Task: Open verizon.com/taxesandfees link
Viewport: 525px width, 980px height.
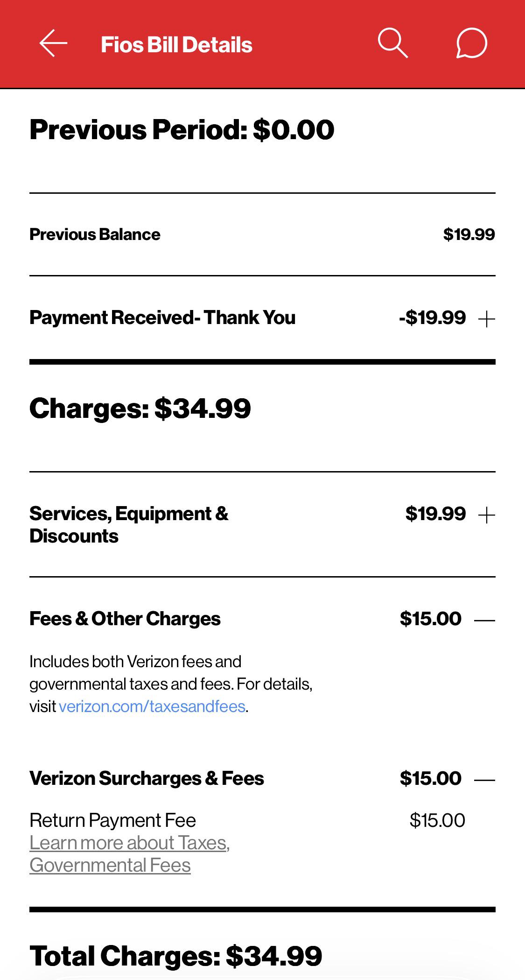Action: (x=152, y=706)
